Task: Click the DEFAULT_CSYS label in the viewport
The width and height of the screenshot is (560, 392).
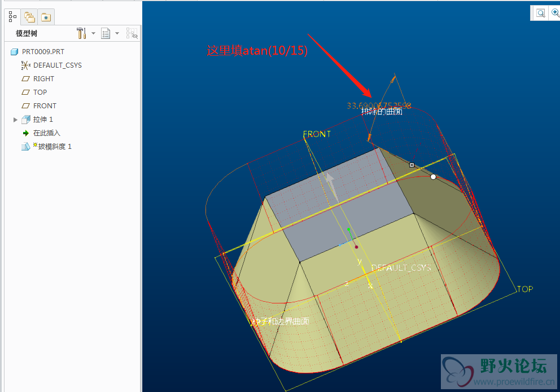Action: point(401,267)
